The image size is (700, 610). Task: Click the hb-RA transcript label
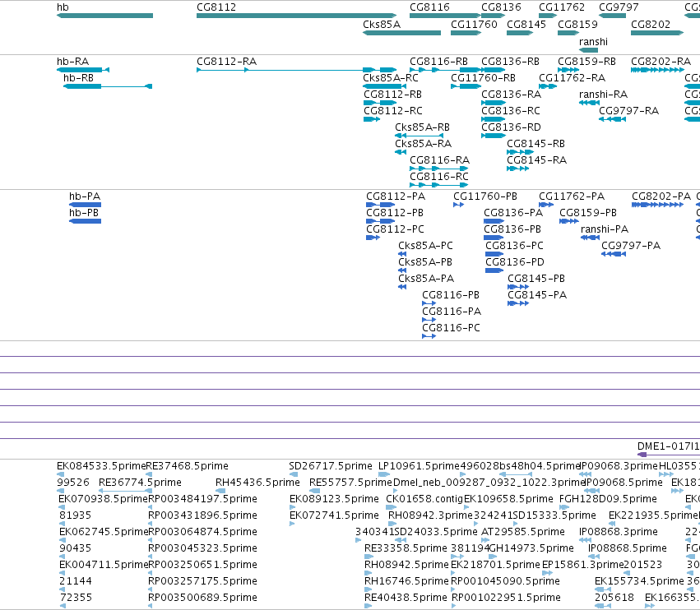coord(72,62)
